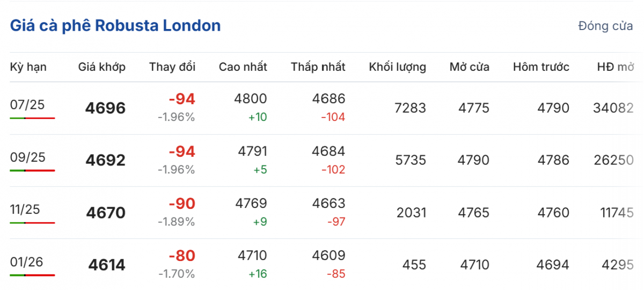Click volume value 5735
Screen dimensions: 644x290
410,161
